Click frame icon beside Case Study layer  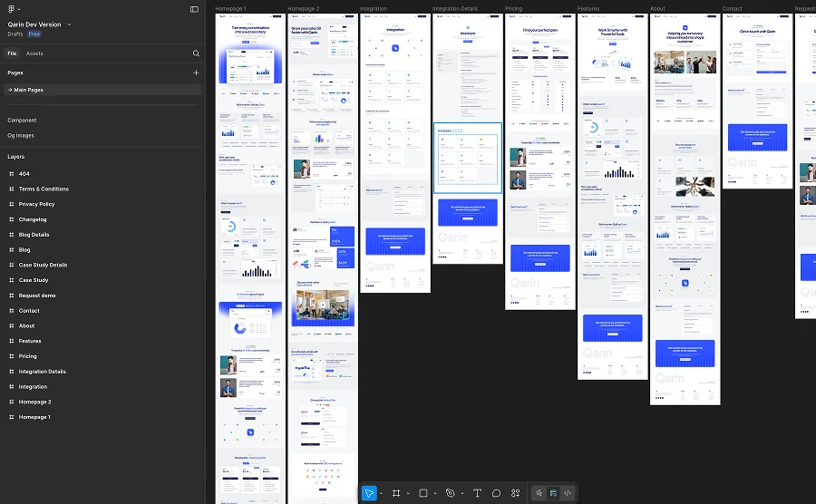[x=12, y=280]
